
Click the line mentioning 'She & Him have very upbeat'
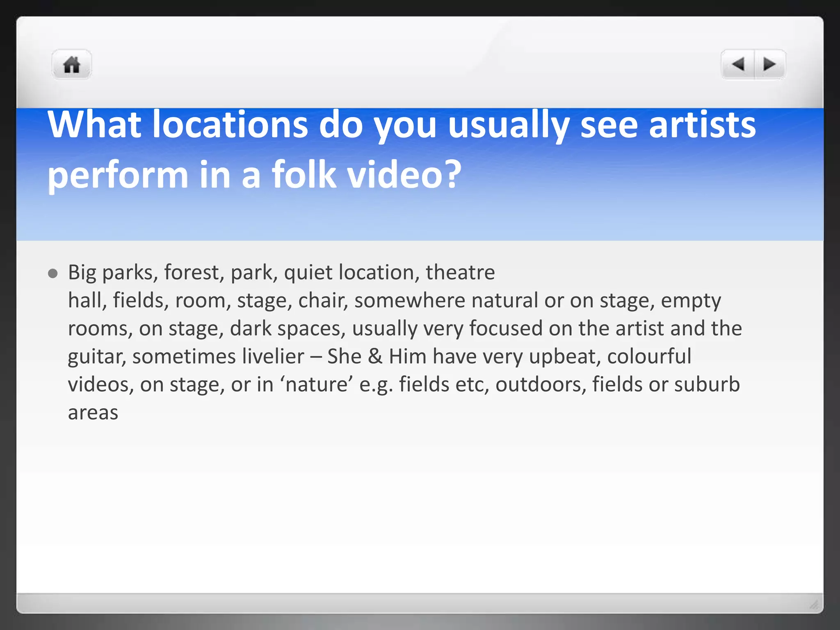pos(379,356)
